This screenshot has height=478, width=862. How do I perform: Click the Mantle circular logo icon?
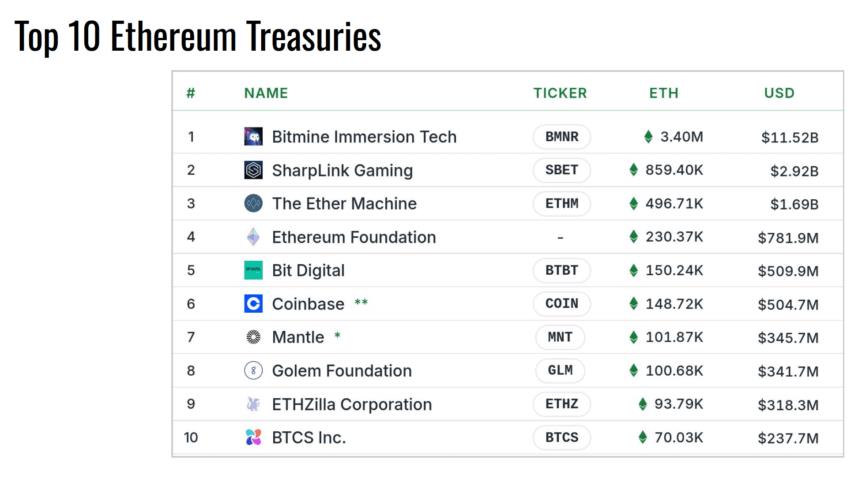pyautogui.click(x=253, y=337)
